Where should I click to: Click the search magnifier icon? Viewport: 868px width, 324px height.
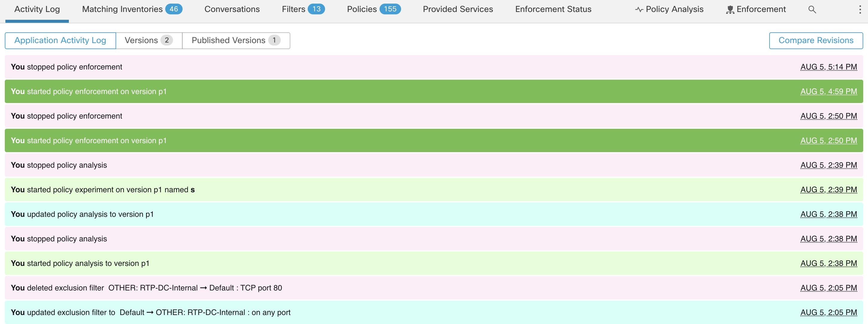[812, 10]
